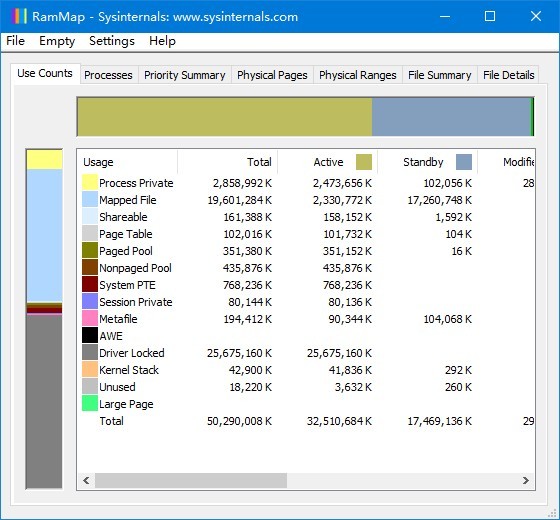Click the horizontal scrollbar right arrow
The width and height of the screenshot is (560, 520).
(526, 480)
